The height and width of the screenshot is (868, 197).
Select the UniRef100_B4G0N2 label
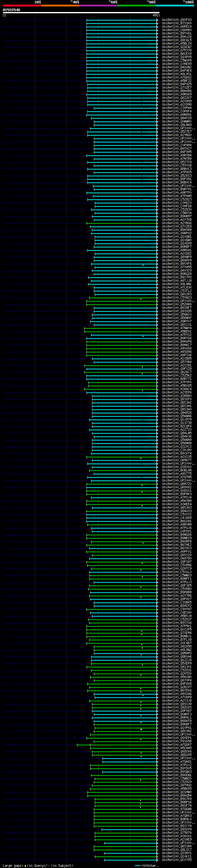point(177,67)
